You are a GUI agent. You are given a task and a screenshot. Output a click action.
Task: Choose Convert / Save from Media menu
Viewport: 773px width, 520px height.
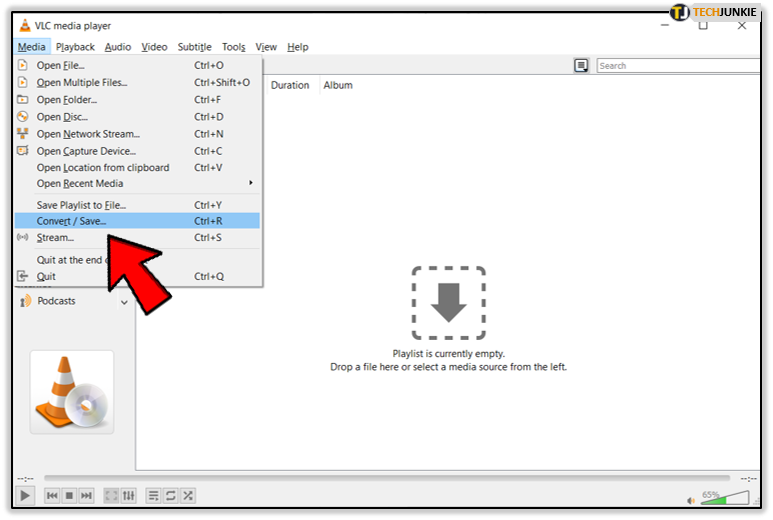71,221
